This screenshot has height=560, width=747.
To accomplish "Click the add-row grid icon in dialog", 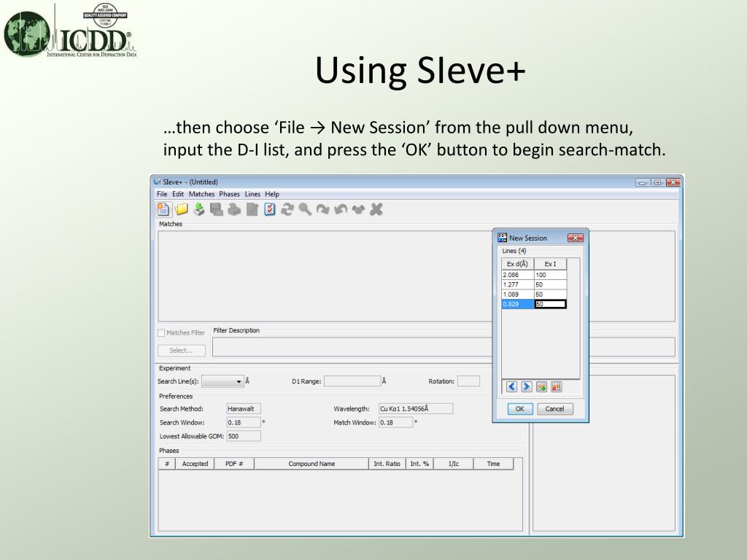I will click(x=541, y=386).
